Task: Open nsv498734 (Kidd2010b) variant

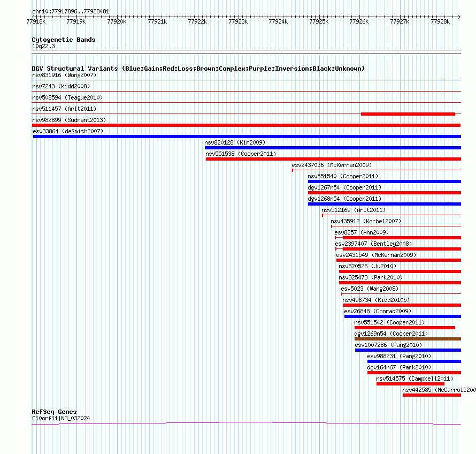Action: 376,300
